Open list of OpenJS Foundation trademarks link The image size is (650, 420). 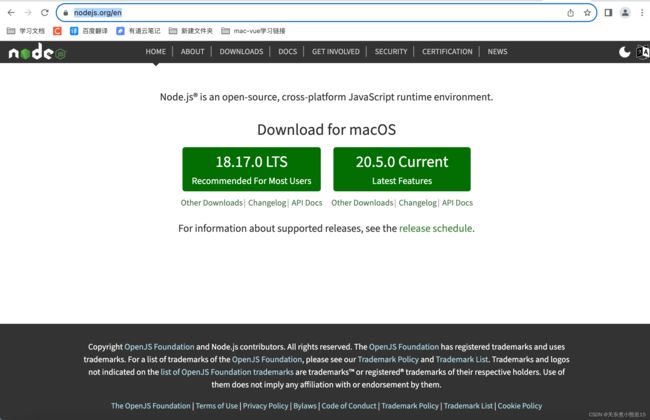point(227,372)
